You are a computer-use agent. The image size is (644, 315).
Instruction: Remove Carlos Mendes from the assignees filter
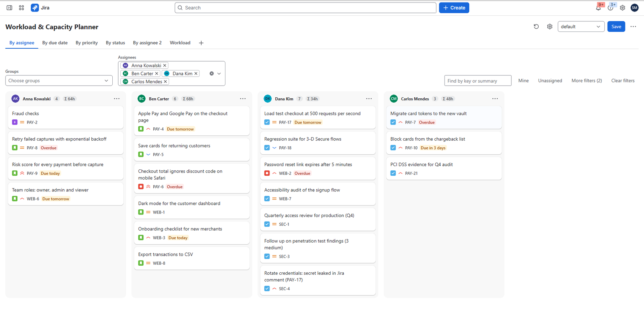(165, 82)
